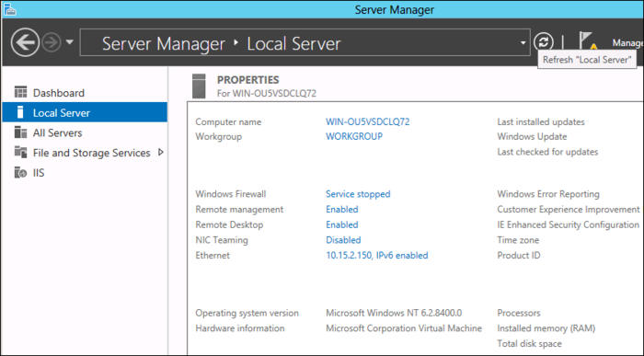The height and width of the screenshot is (356, 644).
Task: Click 'Customer Experience Improvement' label
Action: point(569,210)
